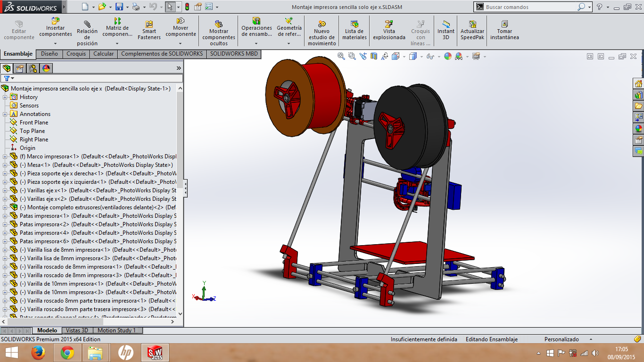Open Operaciones de ensamblaje dropdown arrow
Image resolution: width=644 pixels, height=362 pixels.
tap(256, 43)
